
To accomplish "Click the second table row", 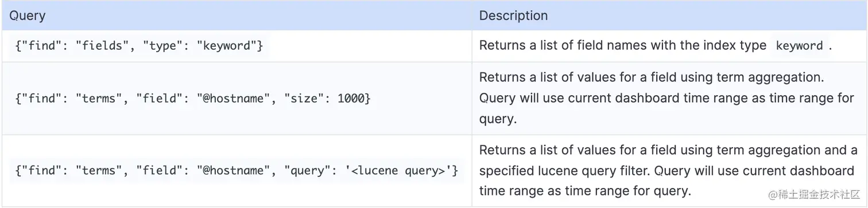I will click(x=435, y=99).
